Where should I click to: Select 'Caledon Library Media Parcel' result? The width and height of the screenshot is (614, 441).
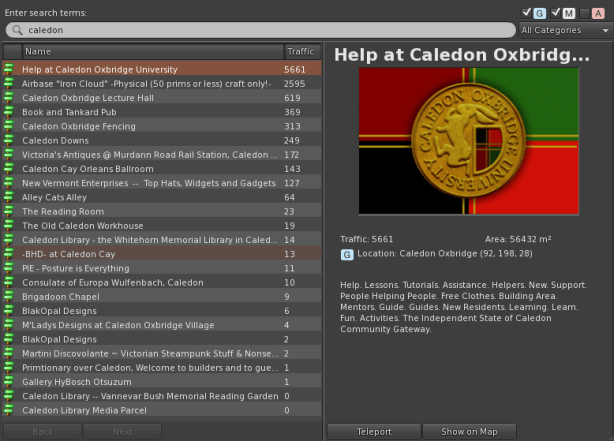[x=162, y=410]
